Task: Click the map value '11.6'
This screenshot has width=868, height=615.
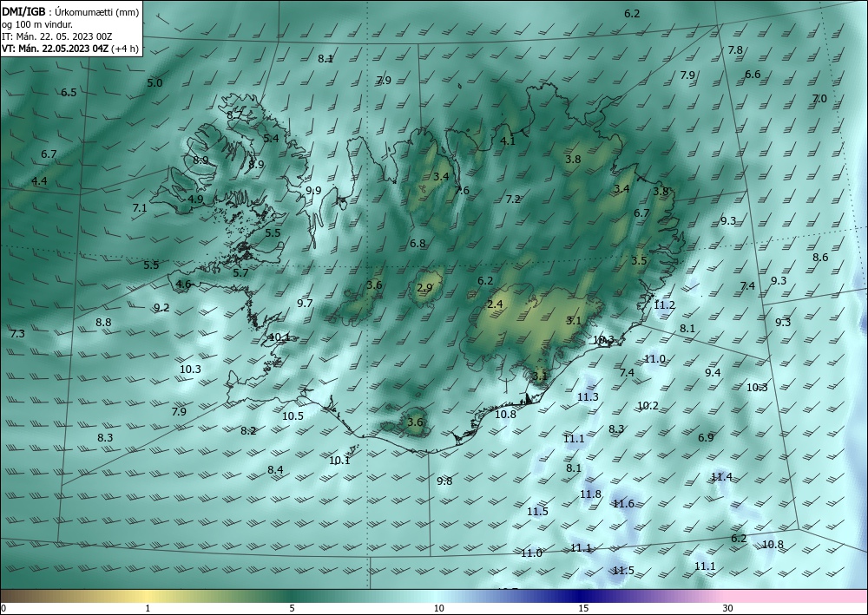Action: (623, 503)
